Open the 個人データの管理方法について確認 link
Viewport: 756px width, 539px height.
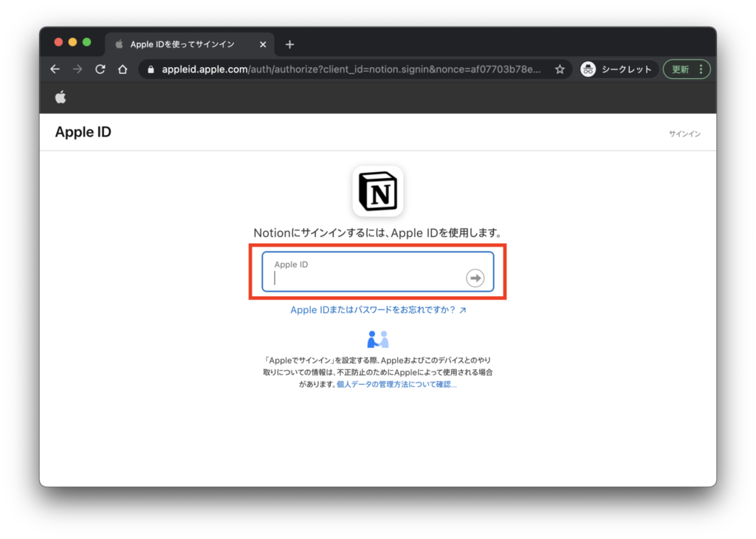pos(396,384)
